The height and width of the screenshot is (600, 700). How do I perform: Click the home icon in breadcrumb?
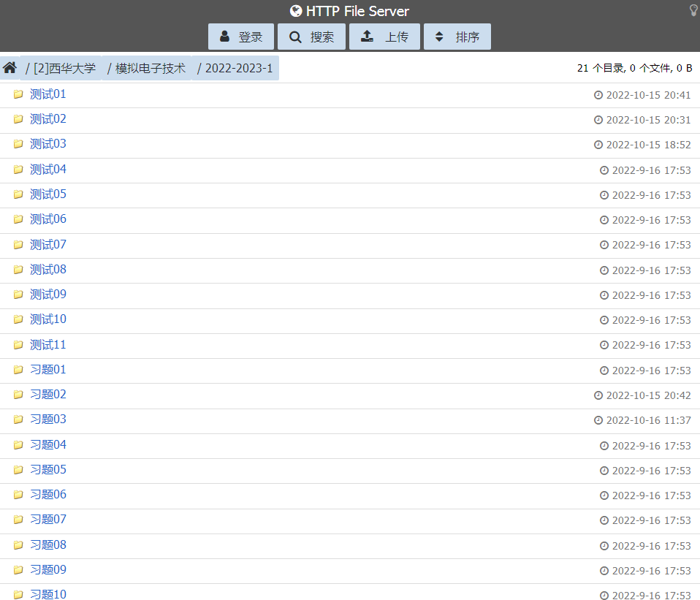tap(9, 68)
